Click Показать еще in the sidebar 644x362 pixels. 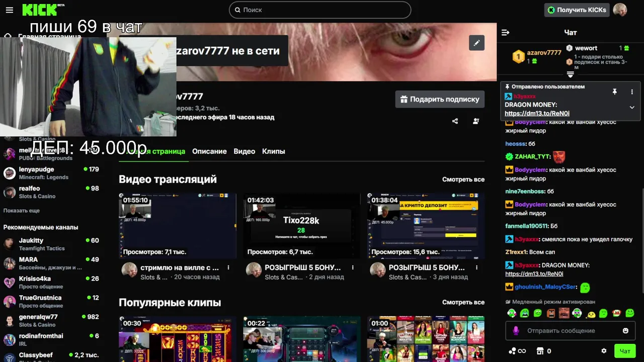pos(22,211)
